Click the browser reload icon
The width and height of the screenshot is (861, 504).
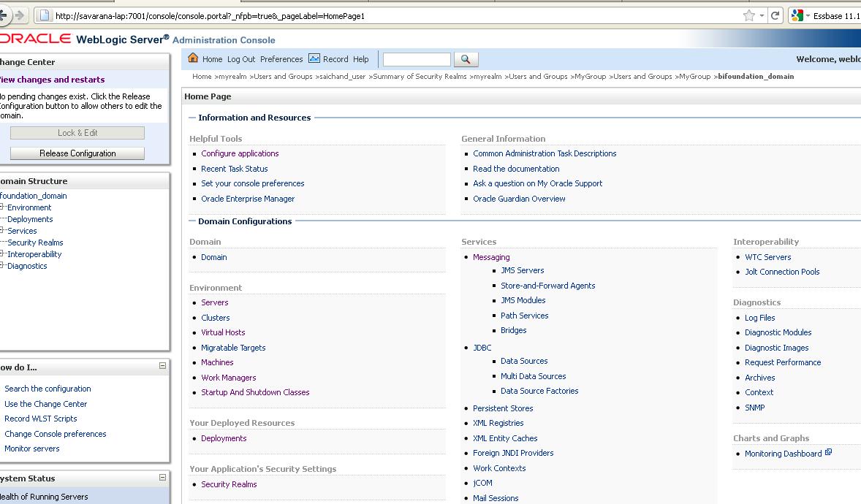click(x=775, y=15)
